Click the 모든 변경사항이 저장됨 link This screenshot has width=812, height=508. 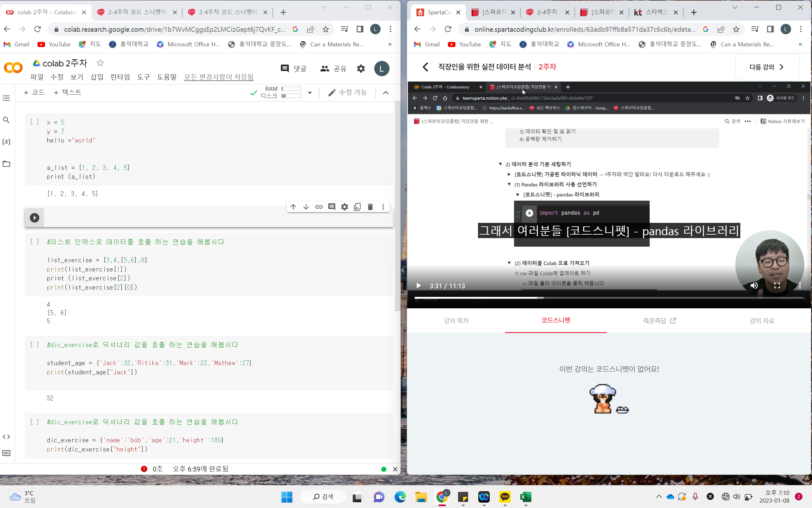click(219, 77)
